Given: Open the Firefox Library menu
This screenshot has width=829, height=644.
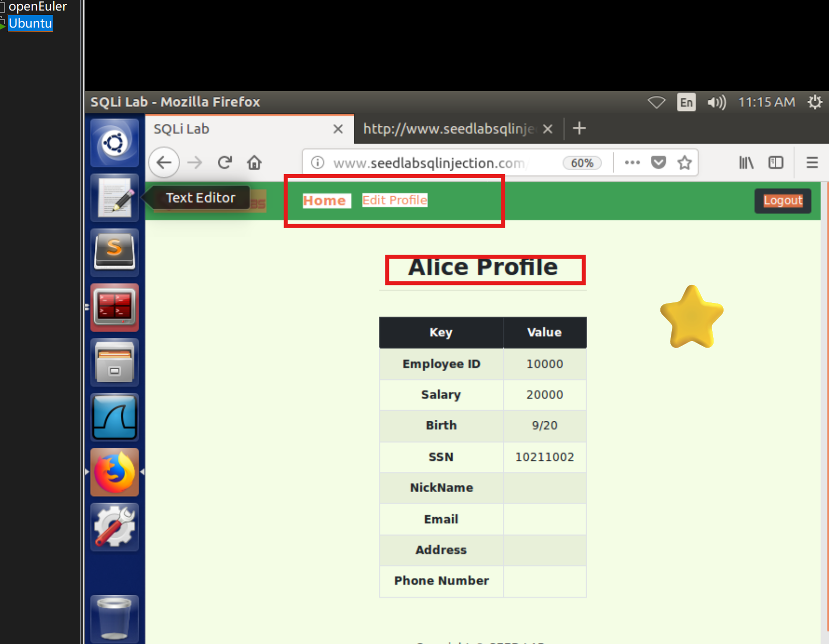Looking at the screenshot, I should pyautogui.click(x=746, y=163).
